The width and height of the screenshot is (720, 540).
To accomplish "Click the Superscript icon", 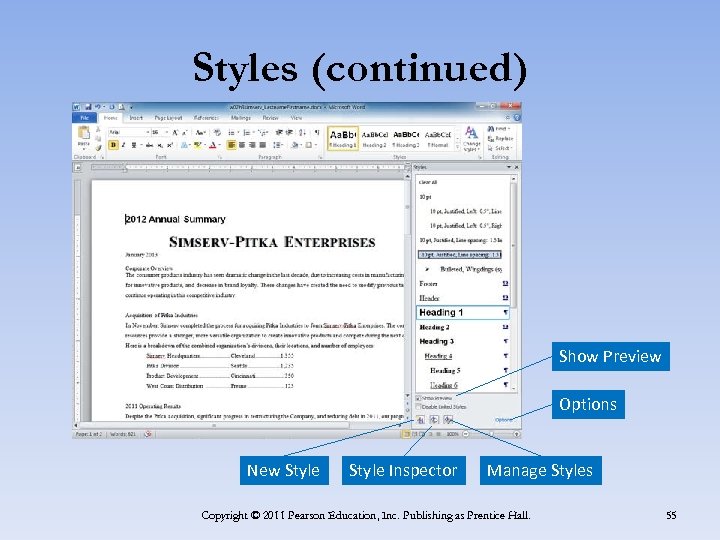I will pyautogui.click(x=170, y=145).
